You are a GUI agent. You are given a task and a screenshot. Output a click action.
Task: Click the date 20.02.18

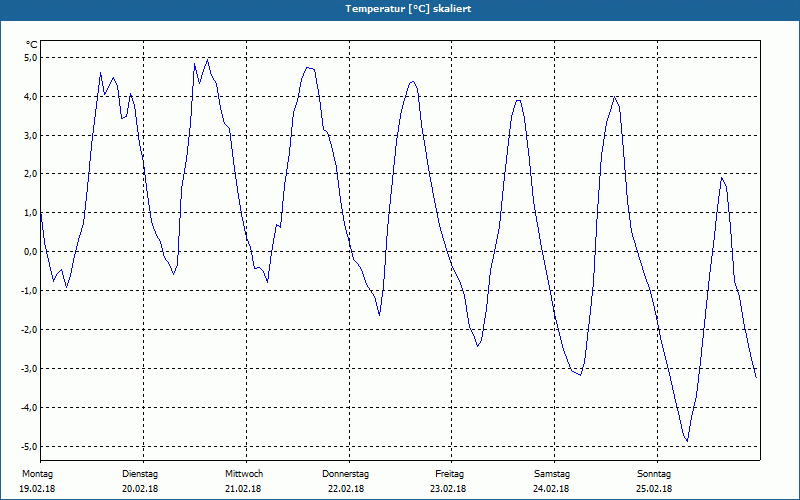click(140, 489)
